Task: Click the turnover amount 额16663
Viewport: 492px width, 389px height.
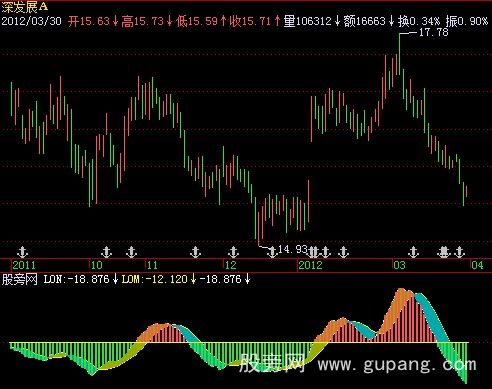Action: (365, 21)
